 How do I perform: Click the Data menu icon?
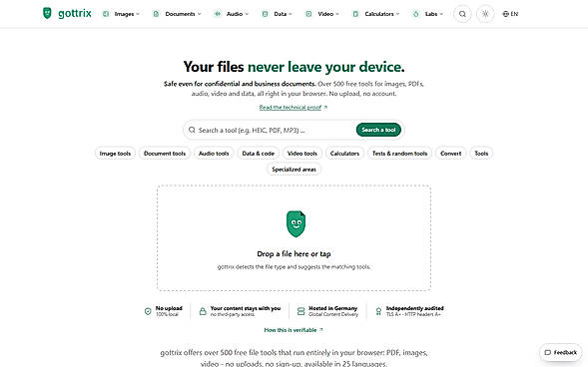(265, 14)
